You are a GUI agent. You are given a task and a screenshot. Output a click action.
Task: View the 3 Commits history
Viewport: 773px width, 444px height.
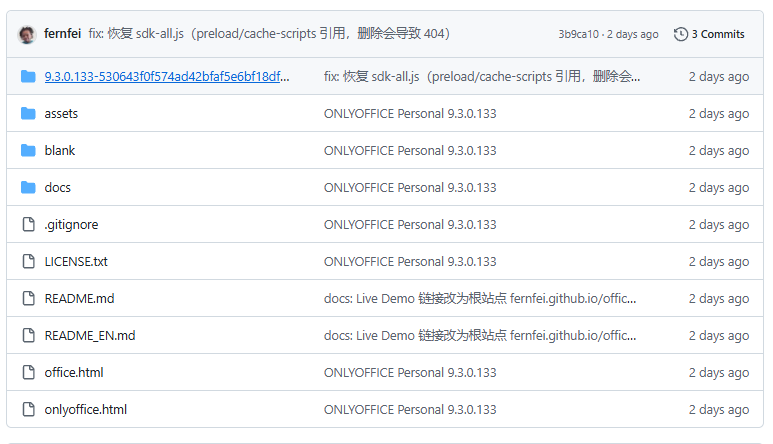(x=709, y=34)
